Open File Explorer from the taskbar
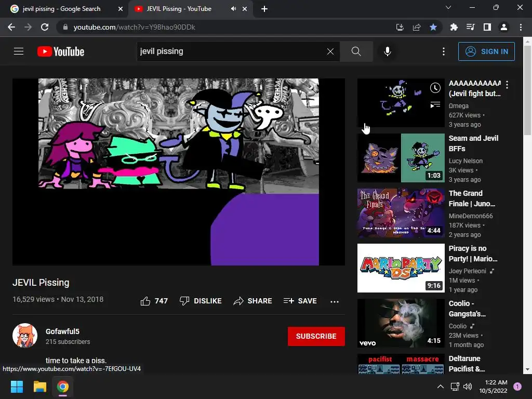The width and height of the screenshot is (532, 399). (39, 387)
